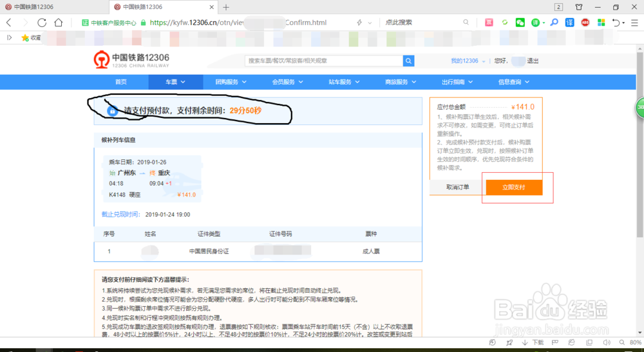Click the status bar rocket accelerator icon
The image size is (644, 352).
[509, 342]
